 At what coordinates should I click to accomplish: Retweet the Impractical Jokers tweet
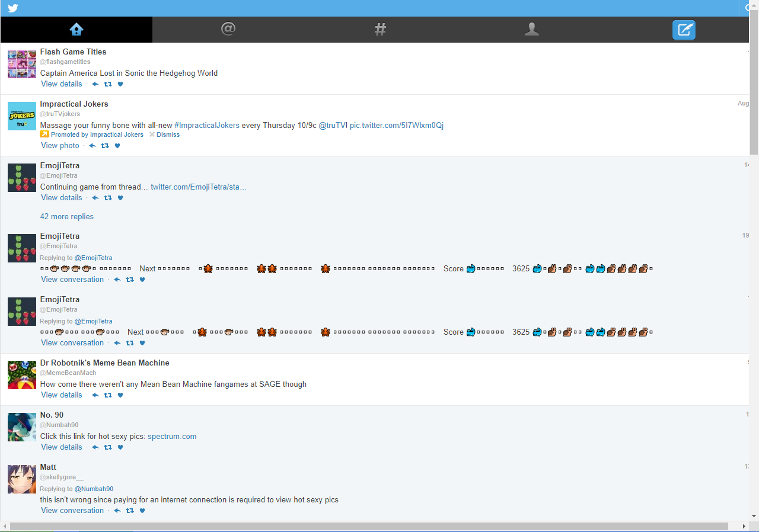105,146
